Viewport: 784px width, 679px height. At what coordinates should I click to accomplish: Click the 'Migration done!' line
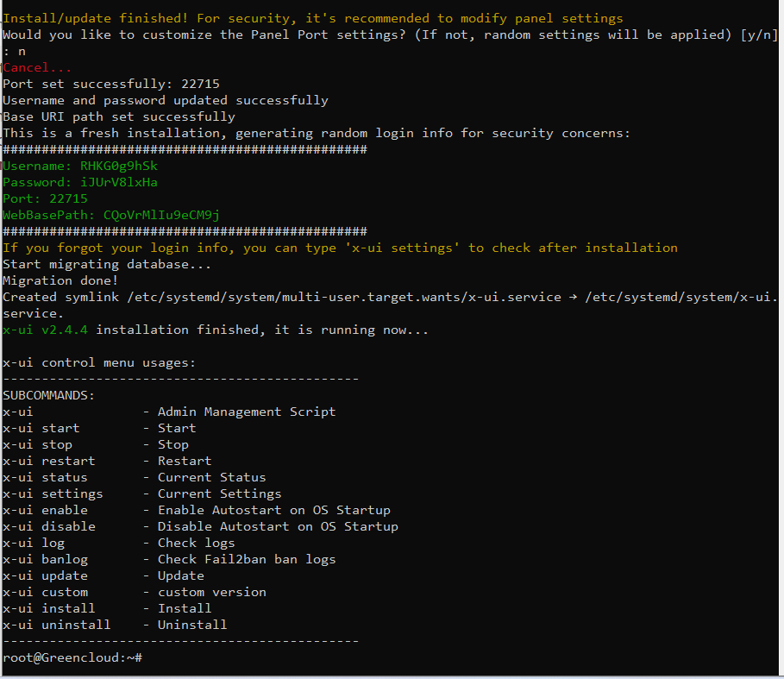point(60,281)
